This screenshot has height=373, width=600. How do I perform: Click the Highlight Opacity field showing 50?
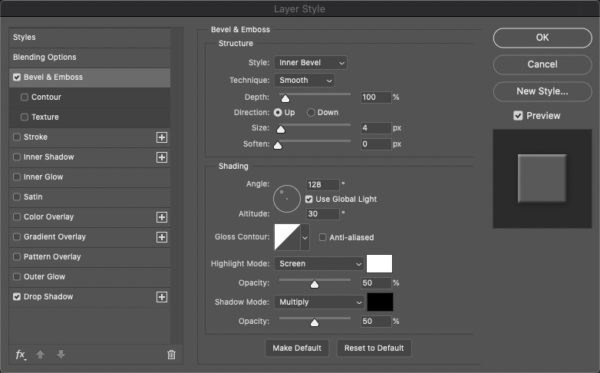pyautogui.click(x=376, y=283)
